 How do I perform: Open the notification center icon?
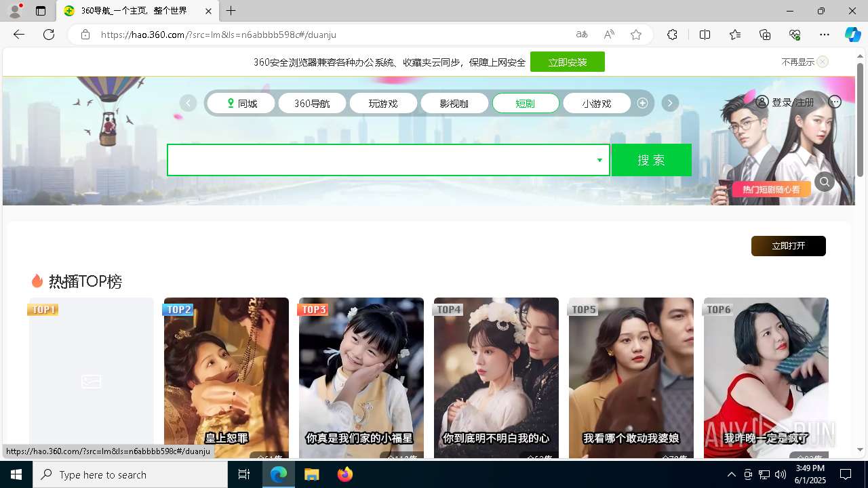coord(846,474)
